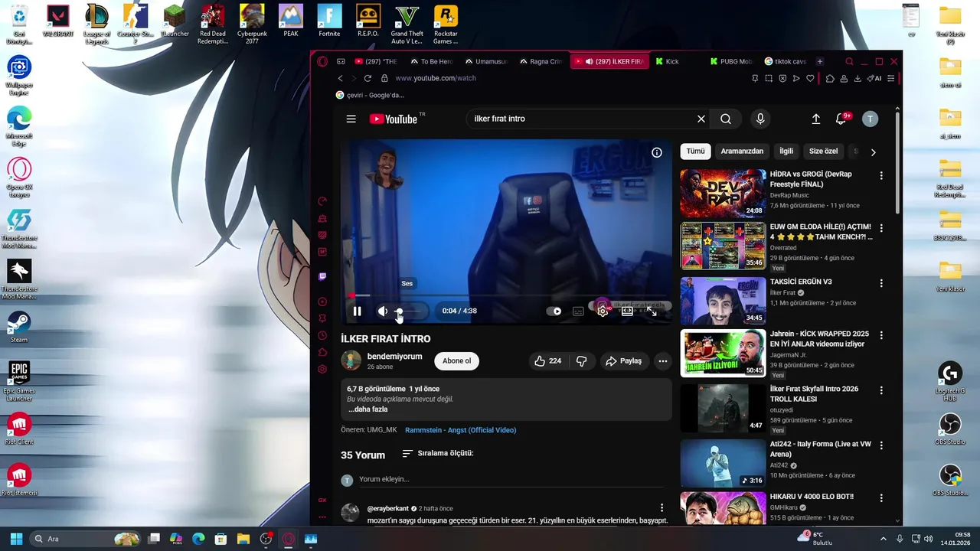Click the taskbar "Ara" search box

point(86,539)
